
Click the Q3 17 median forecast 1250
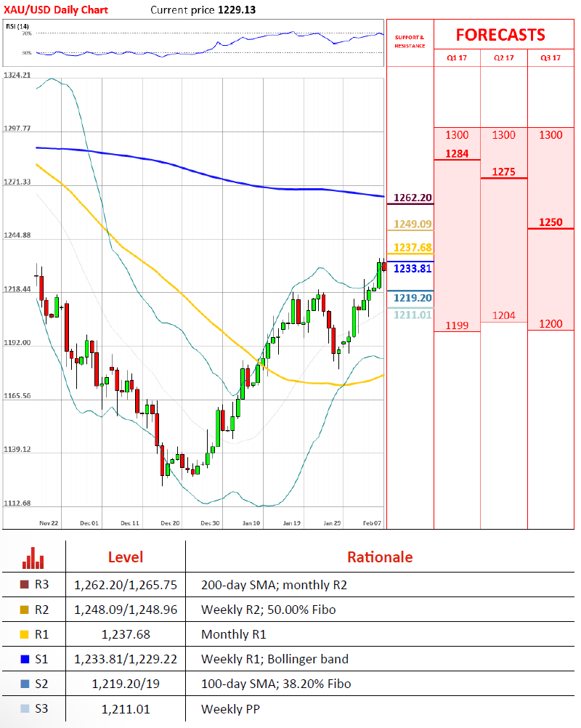coord(550,222)
